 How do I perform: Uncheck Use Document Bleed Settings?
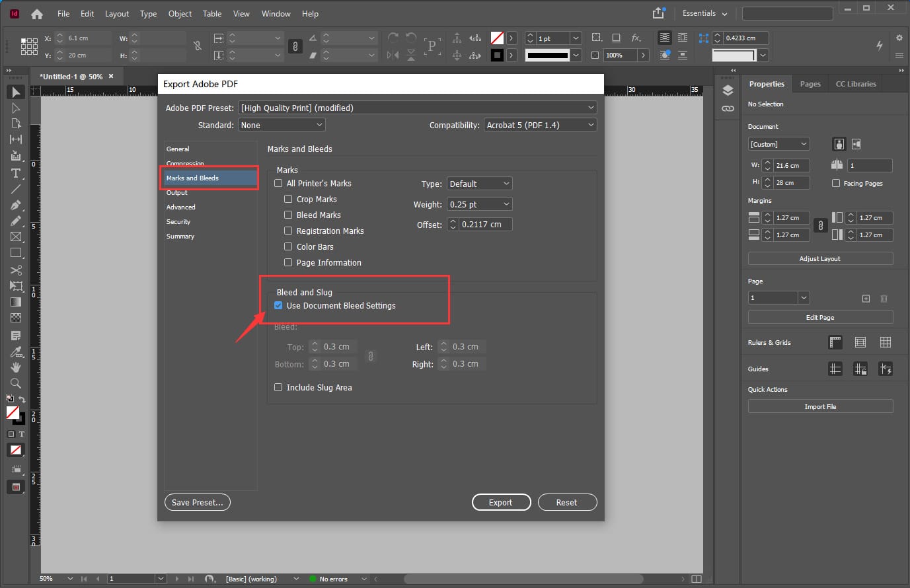(278, 305)
